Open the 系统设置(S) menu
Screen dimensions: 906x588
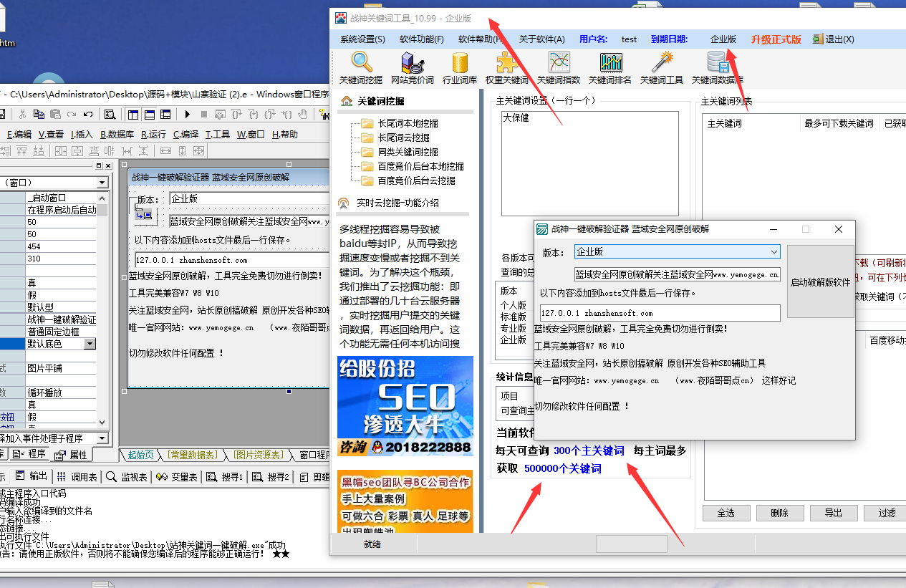pos(362,39)
